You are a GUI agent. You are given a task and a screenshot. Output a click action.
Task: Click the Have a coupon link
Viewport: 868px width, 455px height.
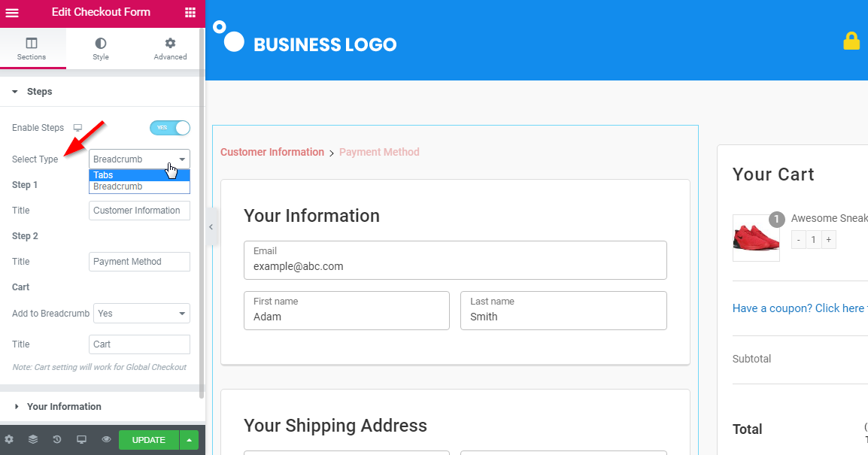(x=800, y=308)
